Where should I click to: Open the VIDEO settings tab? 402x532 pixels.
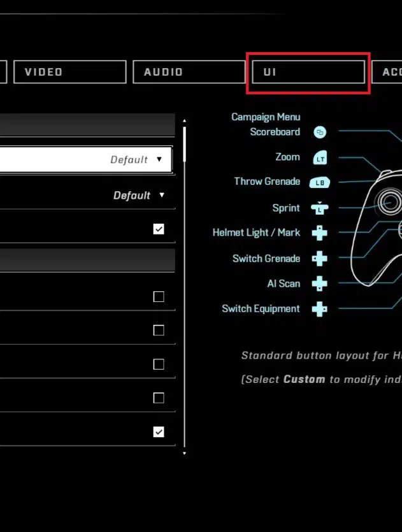point(70,72)
